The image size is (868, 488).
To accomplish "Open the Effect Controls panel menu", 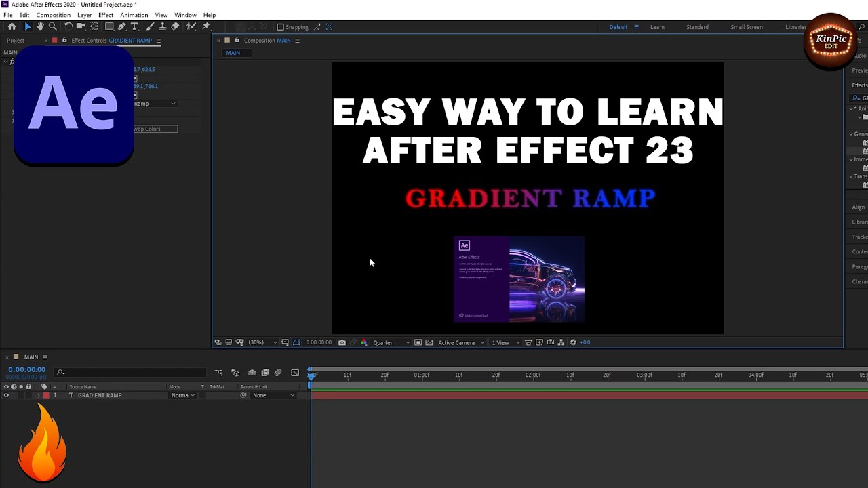I will pyautogui.click(x=158, y=41).
